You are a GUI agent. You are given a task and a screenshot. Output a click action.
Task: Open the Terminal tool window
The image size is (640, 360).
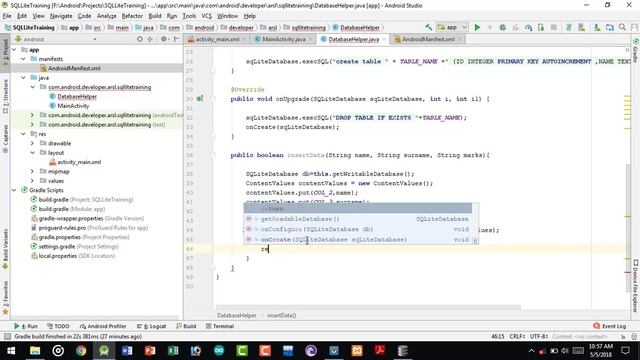click(220, 326)
